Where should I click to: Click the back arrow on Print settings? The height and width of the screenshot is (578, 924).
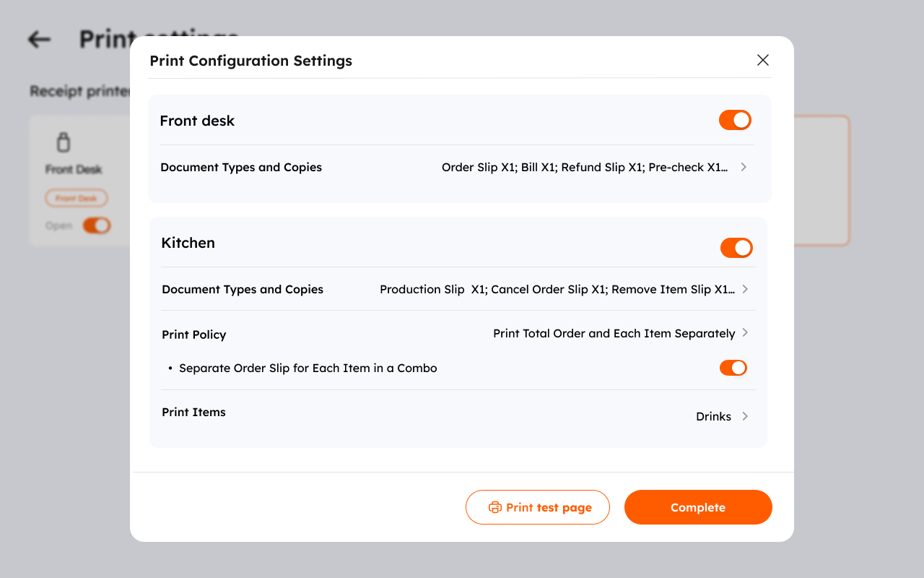pyautogui.click(x=38, y=40)
